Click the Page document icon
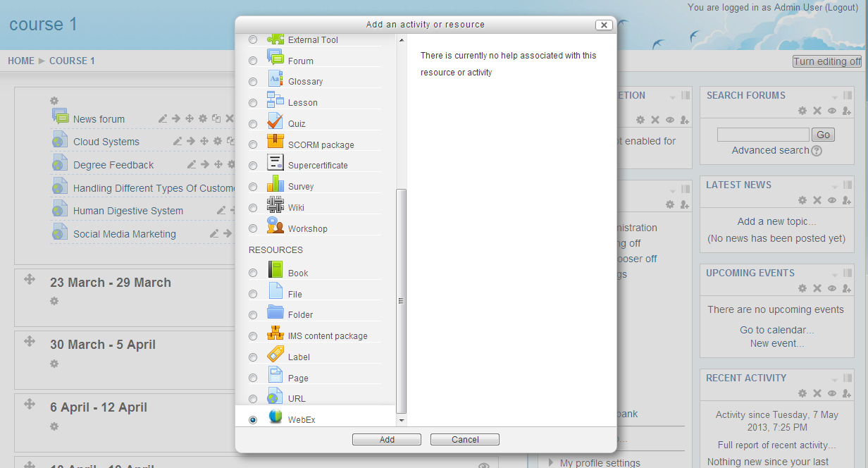Screen dimensions: 868x468 tap(275, 375)
